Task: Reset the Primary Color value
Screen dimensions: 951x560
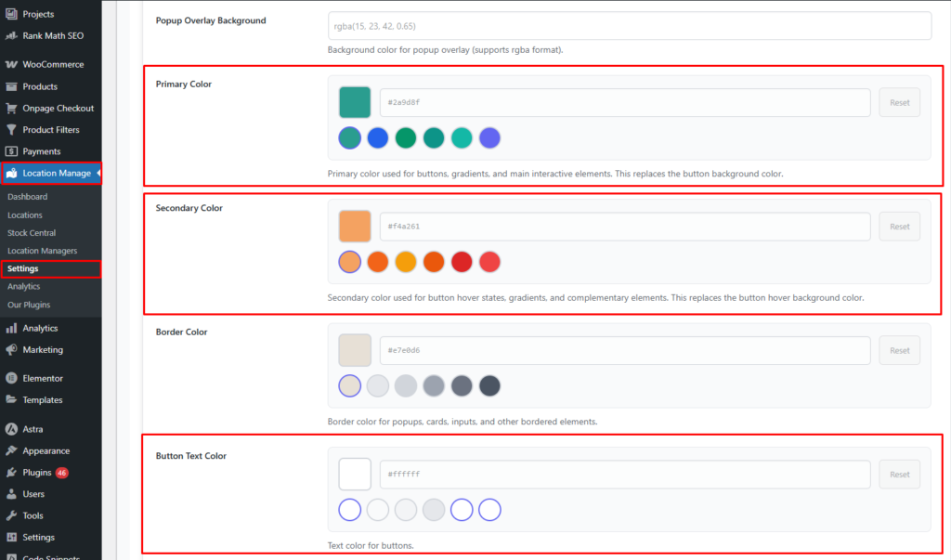Action: [899, 103]
